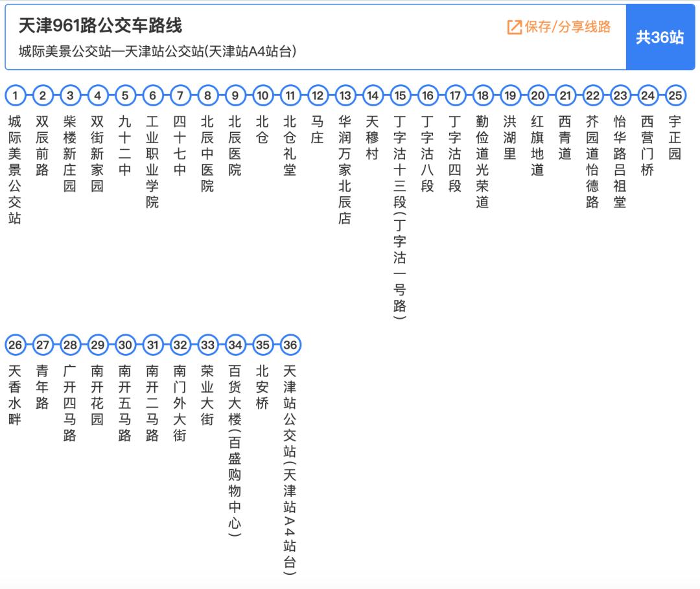Select stop number 10 circle

click(263, 95)
